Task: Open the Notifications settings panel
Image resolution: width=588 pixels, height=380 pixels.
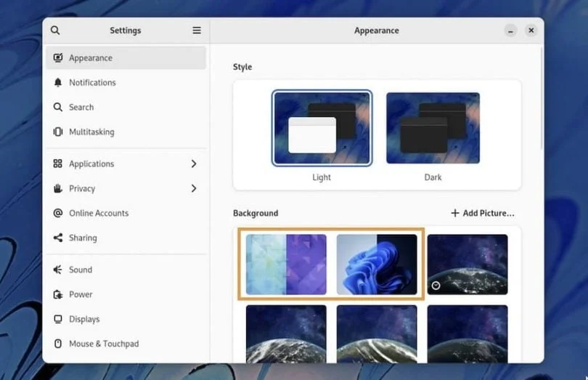Action: tap(126, 83)
